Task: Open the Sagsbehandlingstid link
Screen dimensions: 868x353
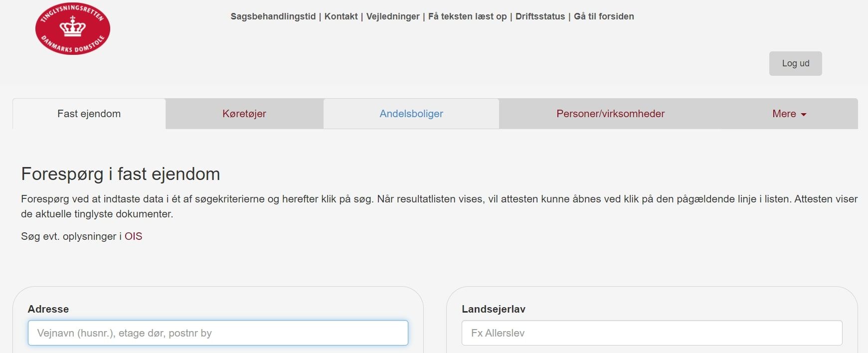Action: pyautogui.click(x=273, y=16)
